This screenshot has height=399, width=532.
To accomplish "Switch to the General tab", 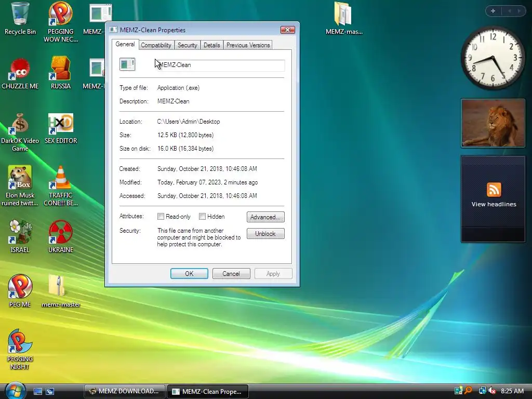I will coord(125,44).
